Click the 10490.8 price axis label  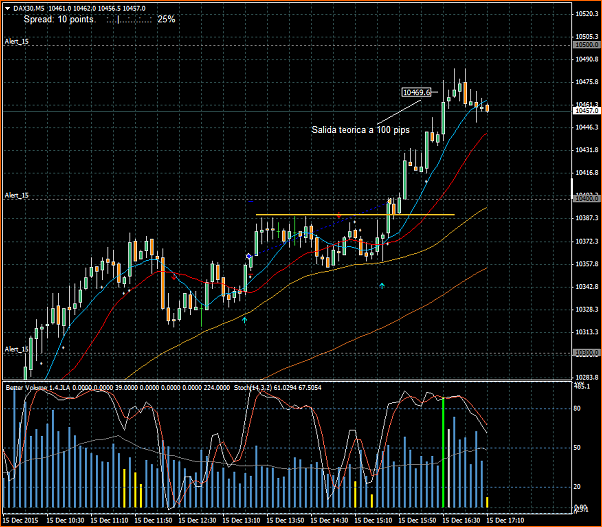586,59
